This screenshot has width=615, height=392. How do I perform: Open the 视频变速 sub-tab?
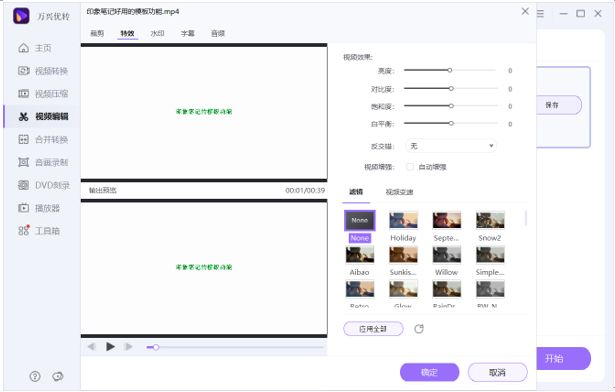click(x=399, y=192)
